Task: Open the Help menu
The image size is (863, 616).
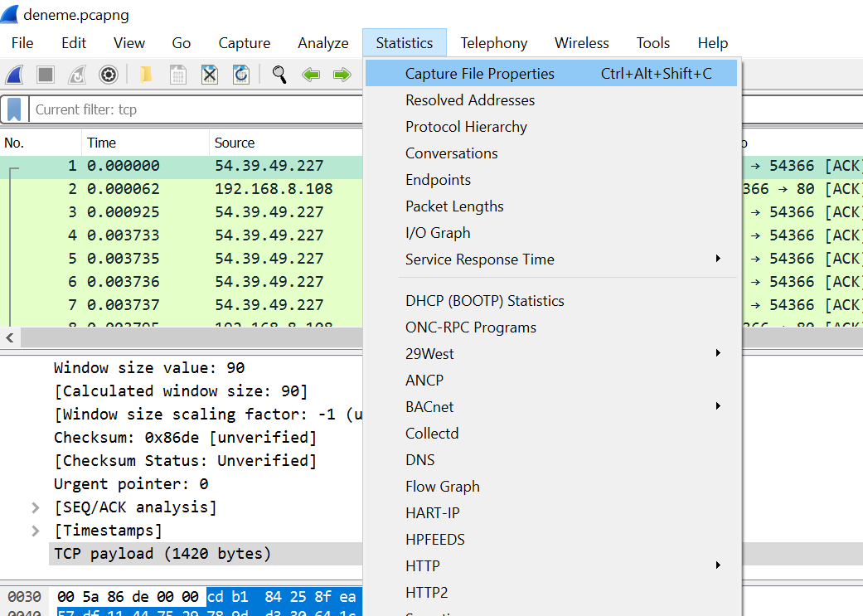Action: tap(713, 43)
